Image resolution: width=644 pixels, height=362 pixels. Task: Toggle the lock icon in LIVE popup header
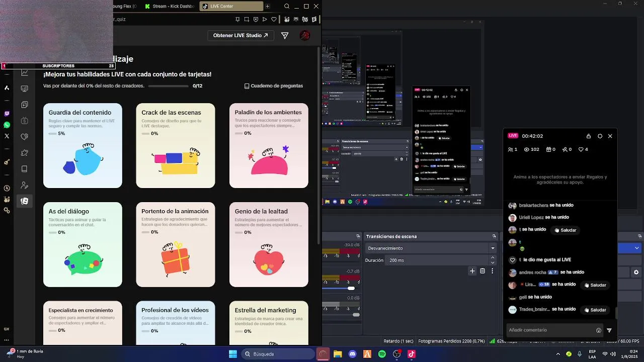(x=589, y=136)
